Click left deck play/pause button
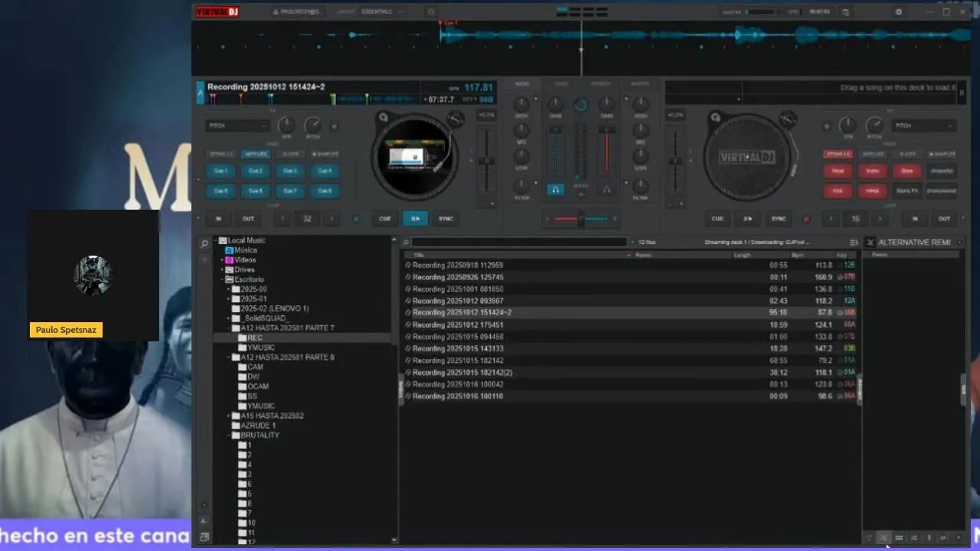Screen dimensions: 980x551 (415, 219)
